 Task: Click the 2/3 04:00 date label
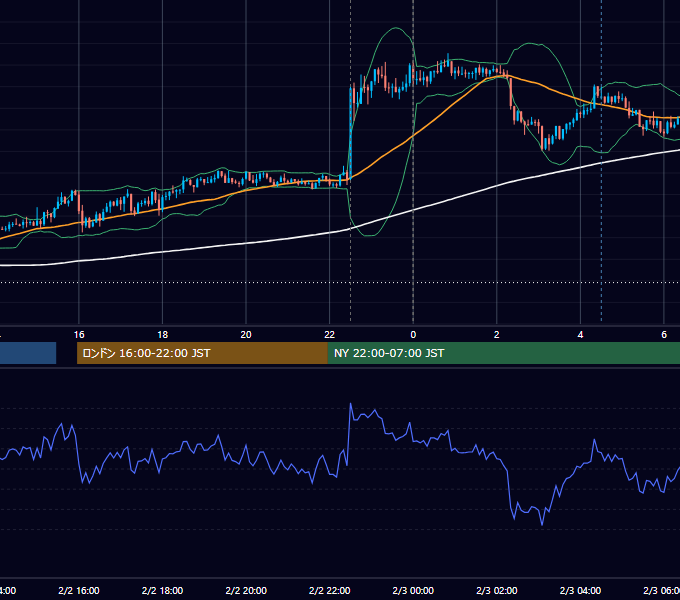(580, 590)
